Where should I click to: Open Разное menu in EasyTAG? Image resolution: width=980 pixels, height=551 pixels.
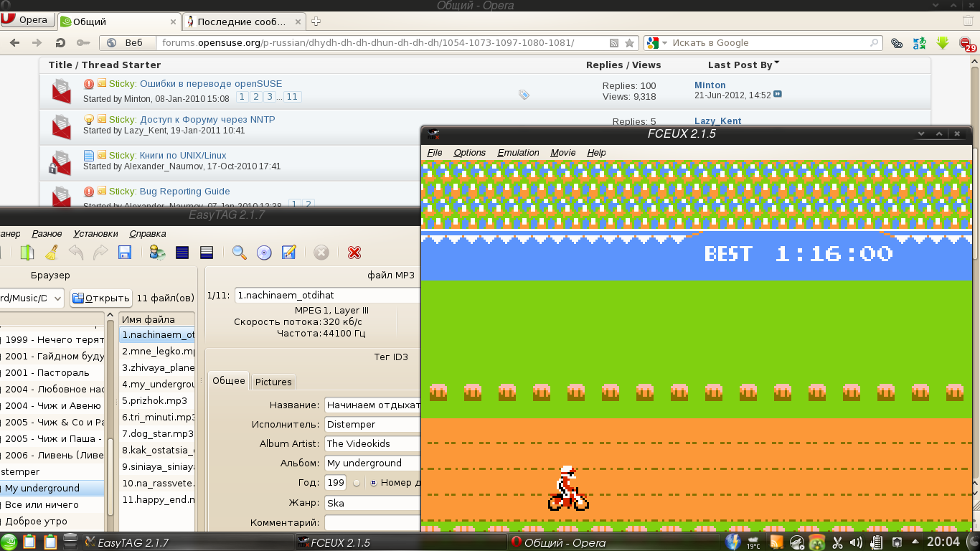[47, 233]
